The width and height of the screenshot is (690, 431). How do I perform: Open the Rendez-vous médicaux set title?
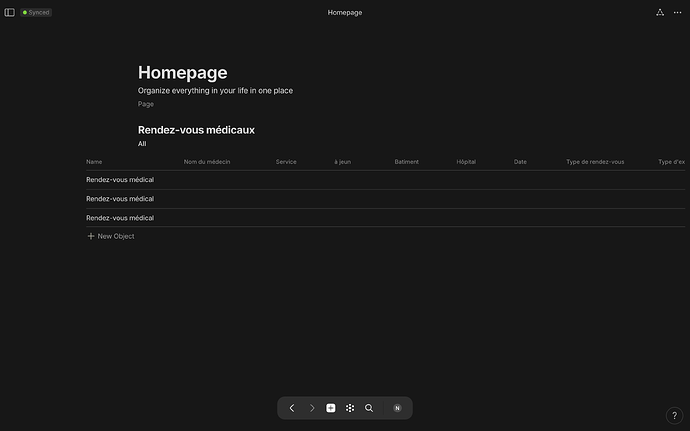[x=196, y=130]
